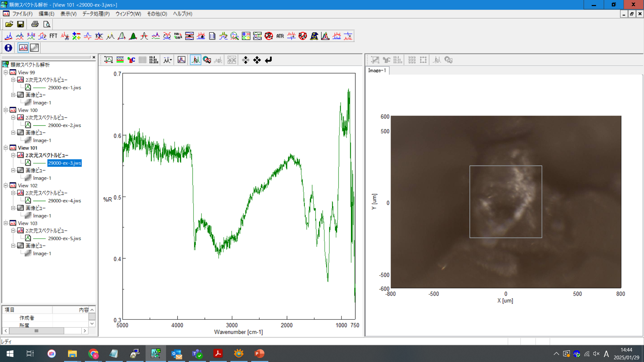Collapse the View 101 tree node
644x362 pixels.
pyautogui.click(x=5, y=148)
